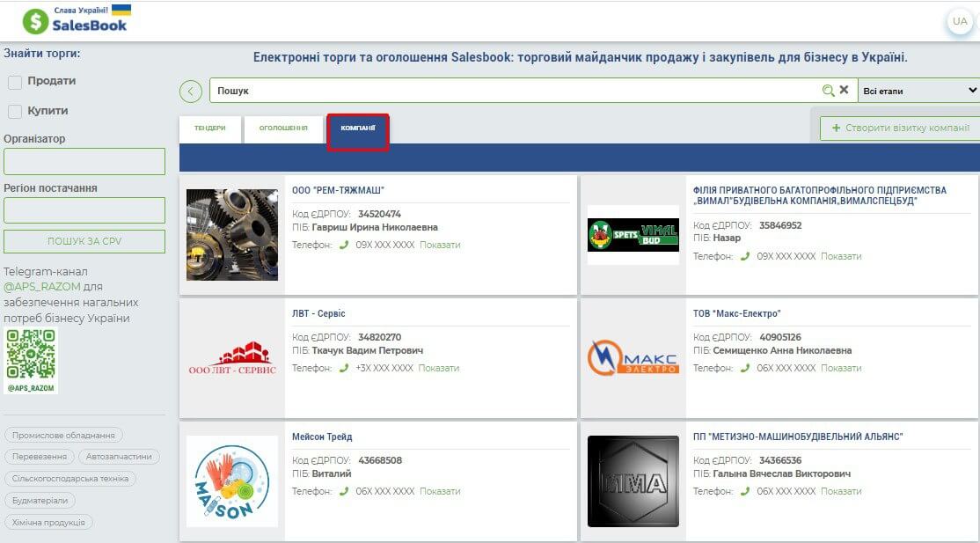This screenshot has height=543, width=980.
Task: Open company title ООО "РЕМ-ТЯЖМАШ"
Action: coord(338,190)
